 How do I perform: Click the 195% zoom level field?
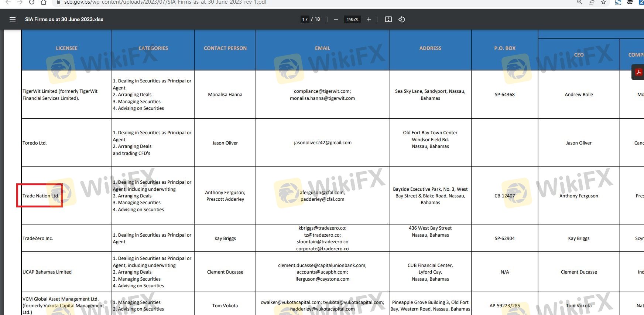[x=352, y=19]
